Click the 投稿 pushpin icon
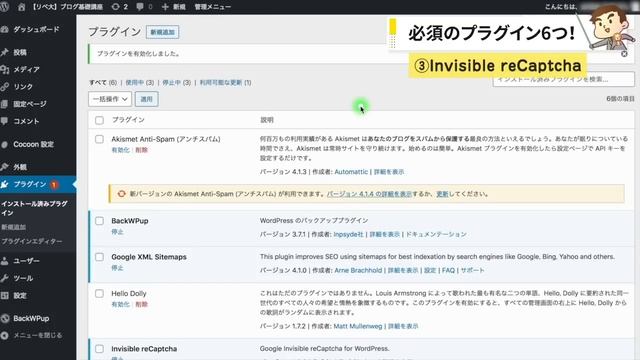The image size is (640, 360). pos(4,52)
